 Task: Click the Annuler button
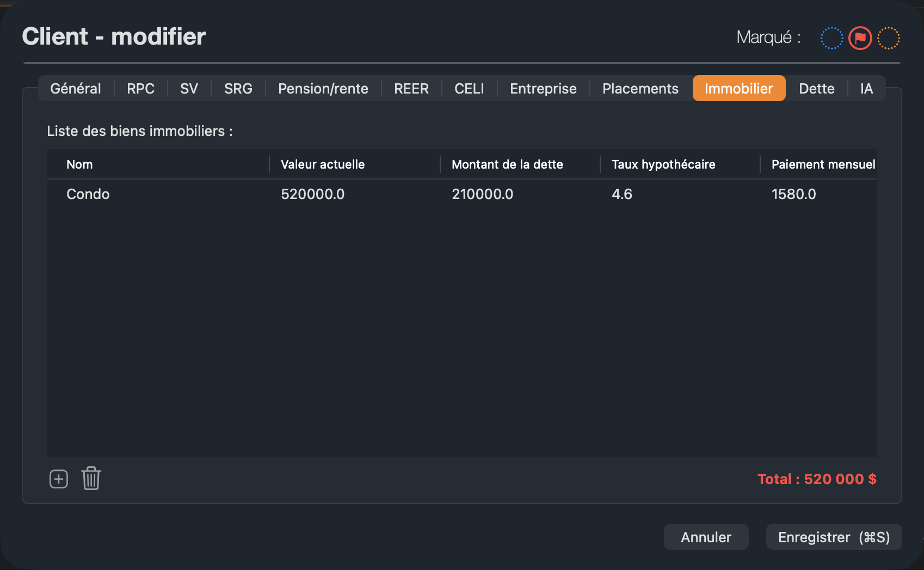706,537
